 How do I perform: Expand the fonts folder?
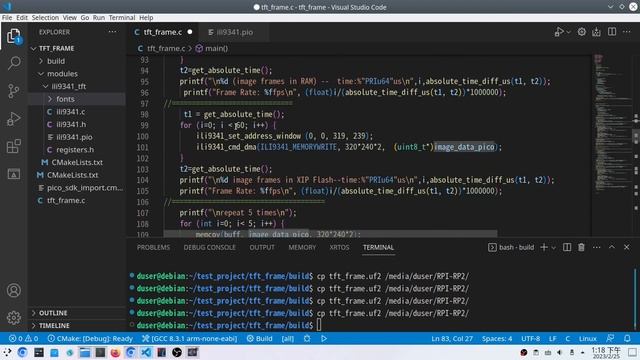point(77,99)
